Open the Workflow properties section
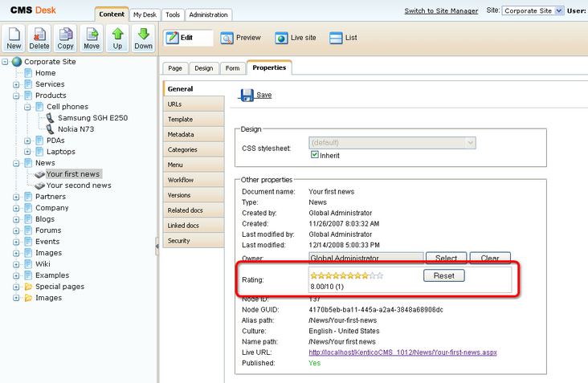The width and height of the screenshot is (588, 383). [x=194, y=180]
